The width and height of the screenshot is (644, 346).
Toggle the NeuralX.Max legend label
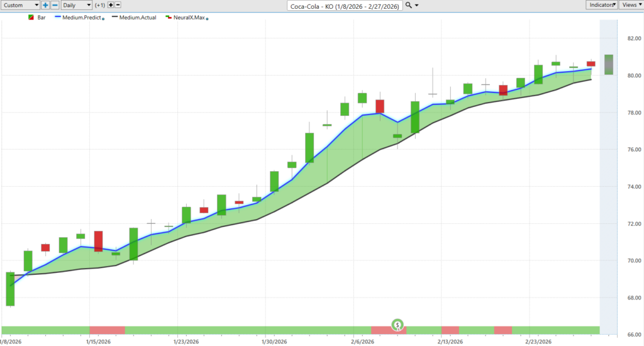(189, 18)
